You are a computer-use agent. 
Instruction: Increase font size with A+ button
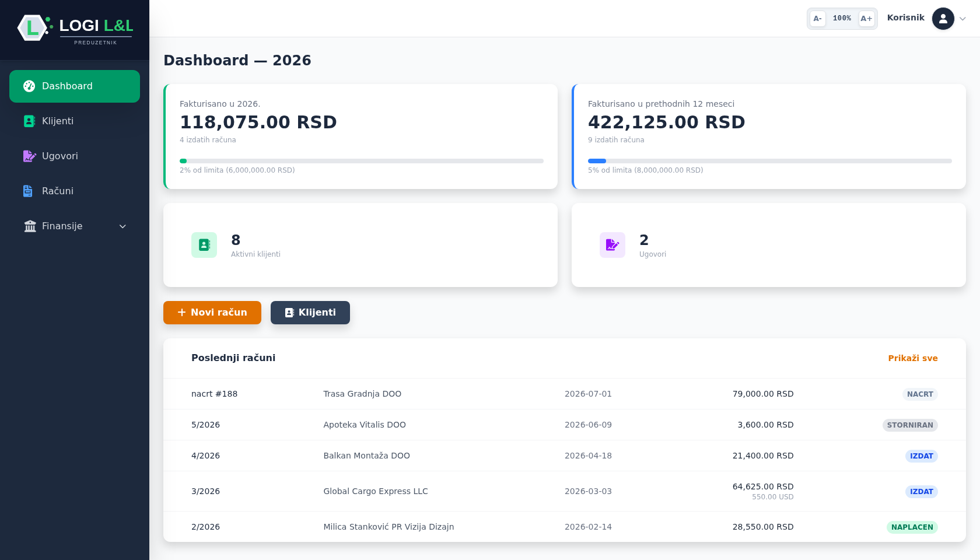[x=866, y=19]
